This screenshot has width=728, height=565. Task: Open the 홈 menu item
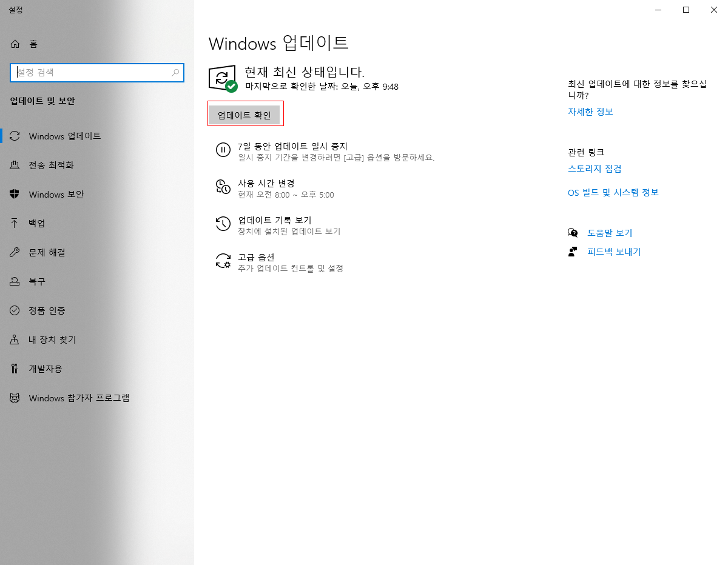click(97, 44)
